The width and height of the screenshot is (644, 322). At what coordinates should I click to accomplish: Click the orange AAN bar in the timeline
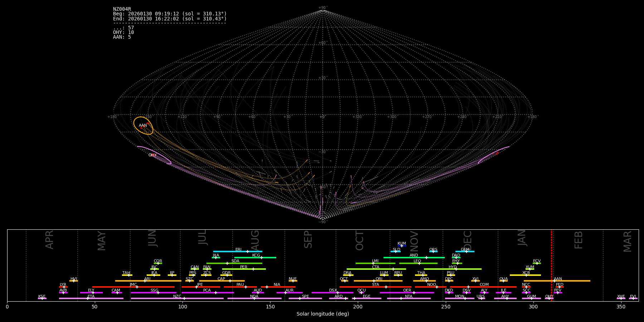[557, 281]
